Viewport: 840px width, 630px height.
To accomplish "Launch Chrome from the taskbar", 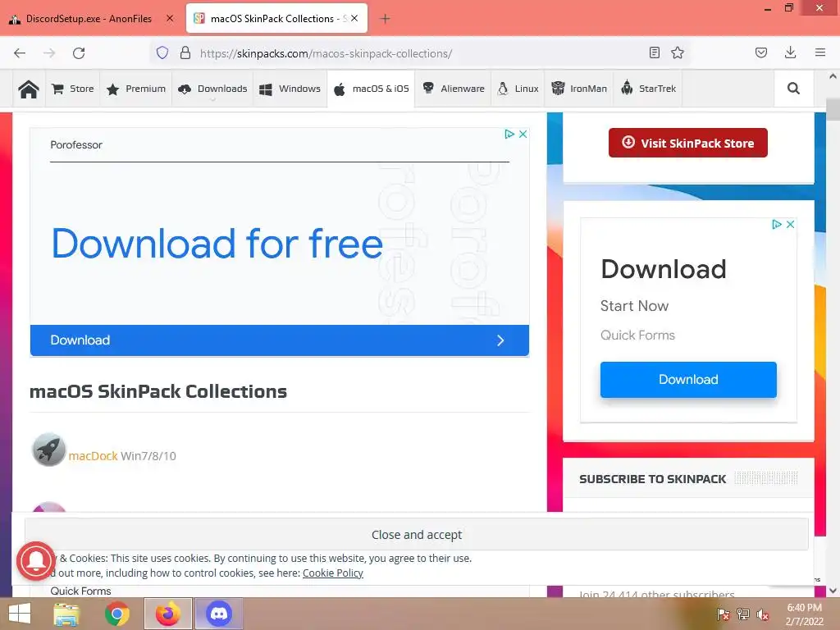I will click(116, 614).
